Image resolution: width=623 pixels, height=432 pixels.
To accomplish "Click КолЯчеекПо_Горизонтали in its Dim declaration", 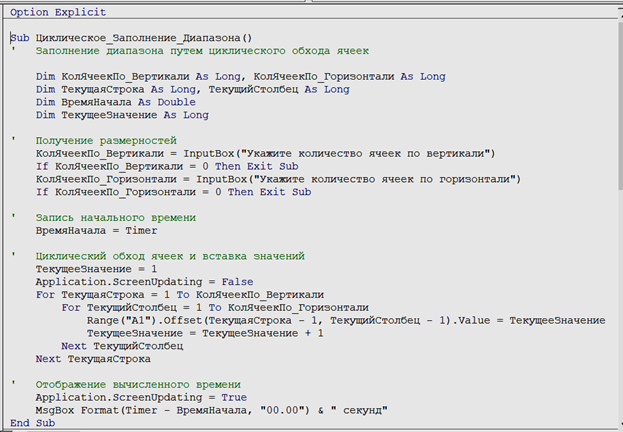I will point(324,77).
